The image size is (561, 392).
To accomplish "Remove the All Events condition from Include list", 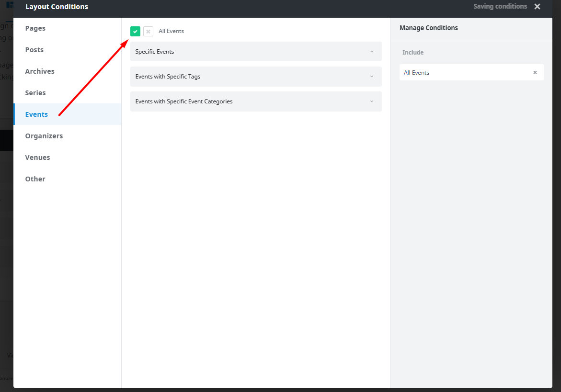I will [x=535, y=72].
